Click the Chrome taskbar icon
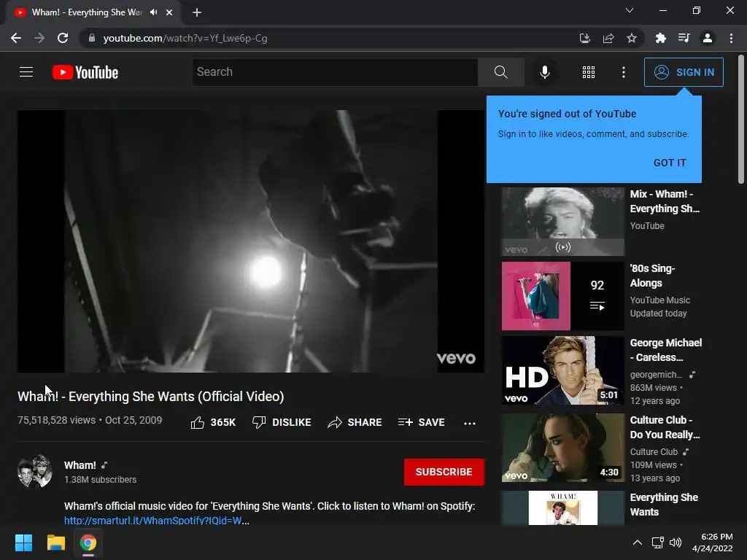Image resolution: width=747 pixels, height=560 pixels. point(88,542)
